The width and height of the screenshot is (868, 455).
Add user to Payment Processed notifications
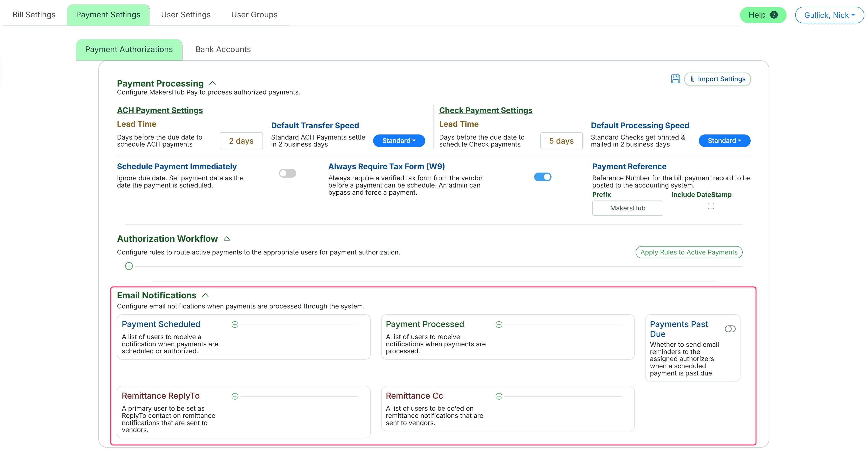(x=499, y=324)
